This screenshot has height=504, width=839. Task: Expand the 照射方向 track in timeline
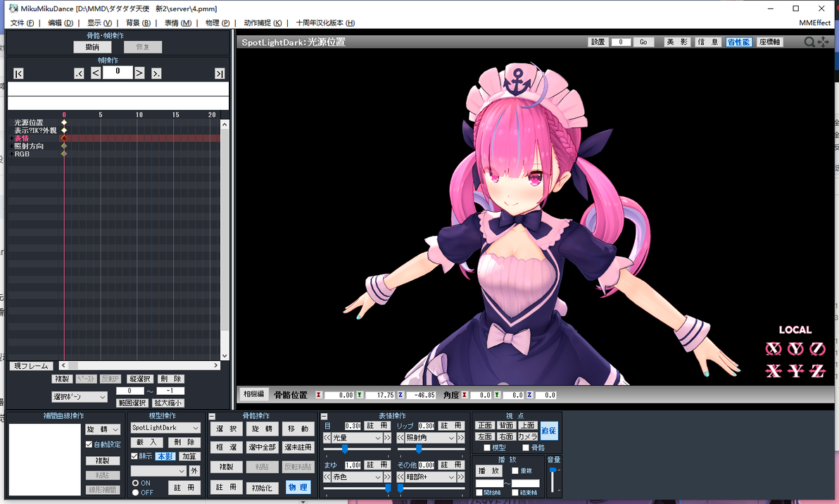11,146
